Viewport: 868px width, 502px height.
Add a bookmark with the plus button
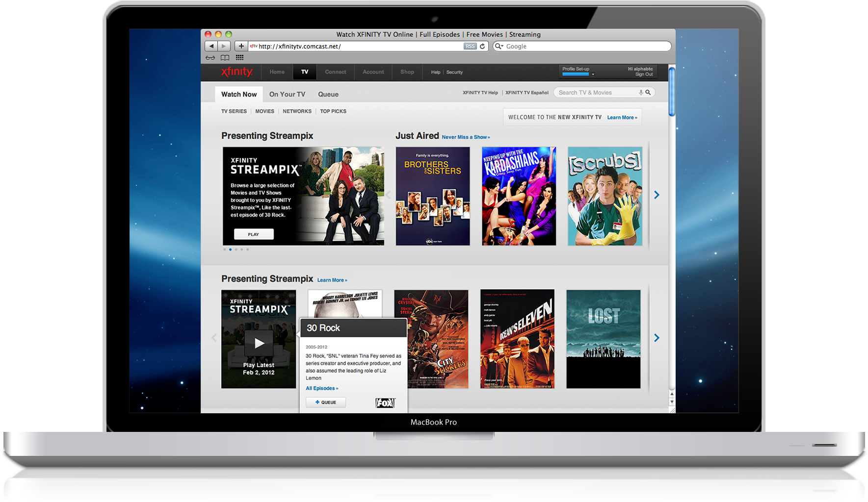tap(241, 46)
